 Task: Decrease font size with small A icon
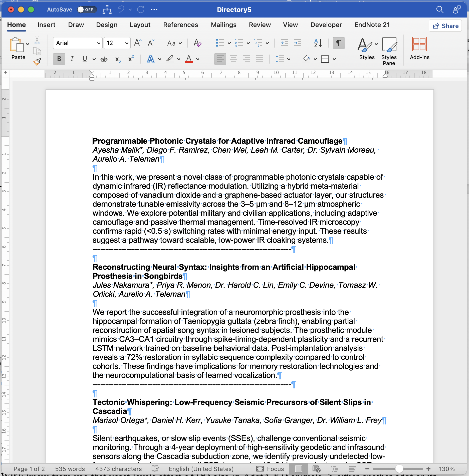click(151, 43)
